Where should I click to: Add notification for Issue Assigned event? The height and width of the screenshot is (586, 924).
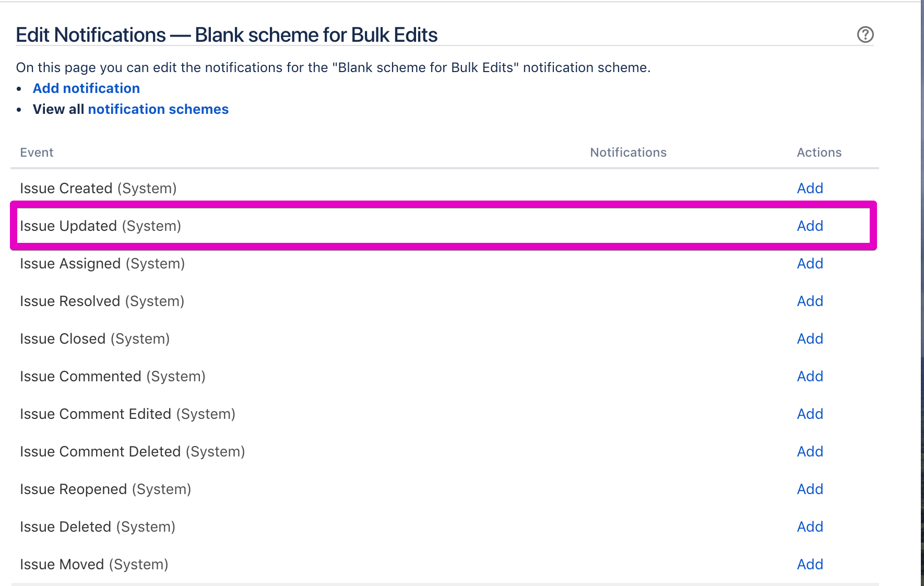810,264
